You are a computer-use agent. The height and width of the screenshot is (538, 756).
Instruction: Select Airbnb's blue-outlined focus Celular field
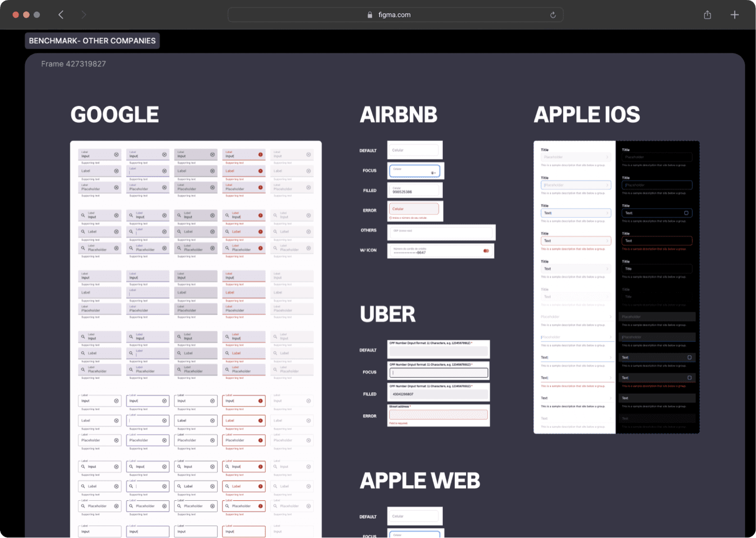414,171
